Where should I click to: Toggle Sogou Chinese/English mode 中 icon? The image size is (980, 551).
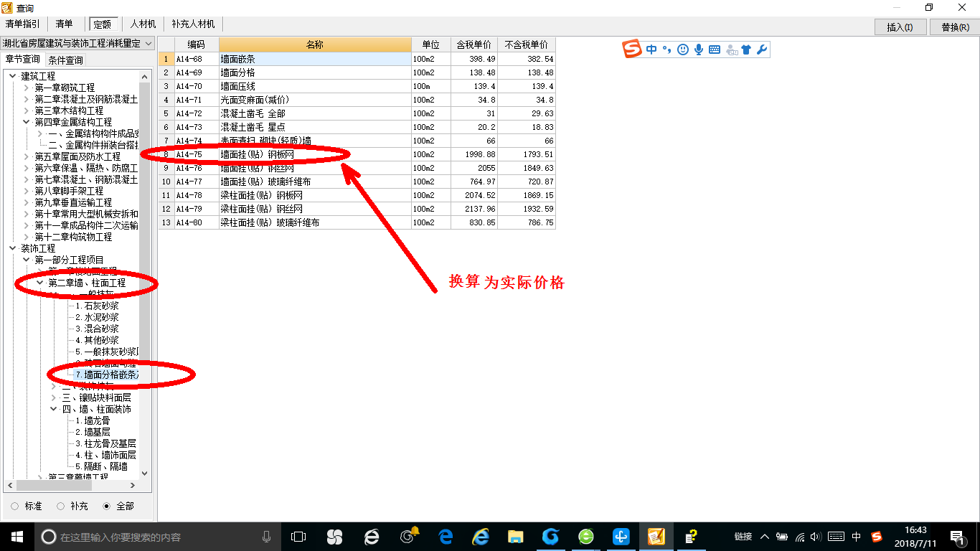651,50
